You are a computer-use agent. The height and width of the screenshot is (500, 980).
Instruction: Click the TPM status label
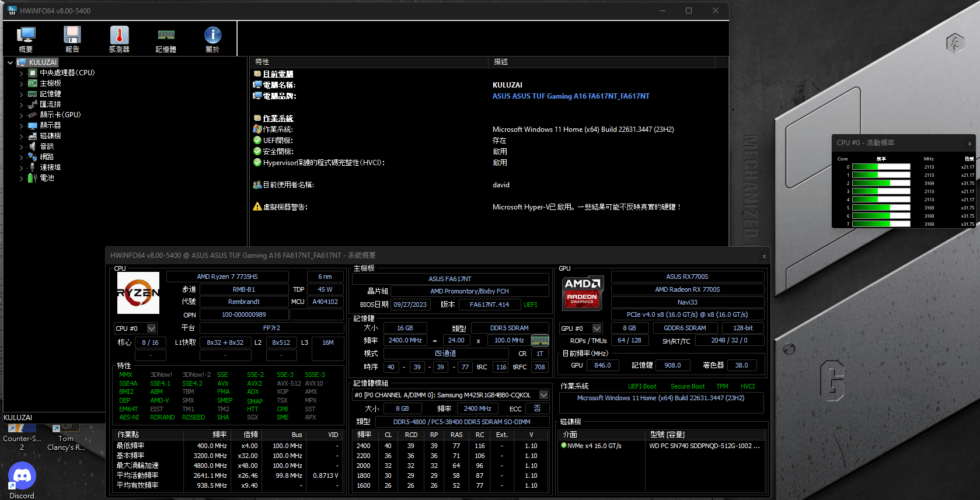(x=723, y=386)
